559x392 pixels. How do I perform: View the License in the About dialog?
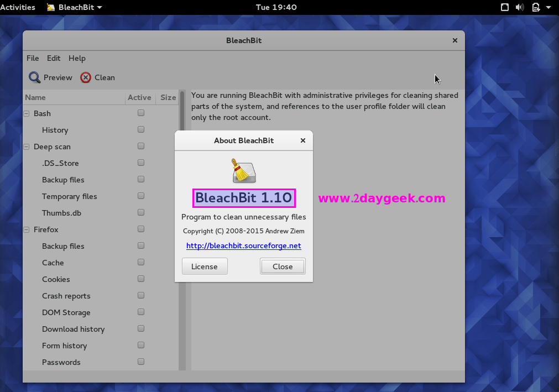click(205, 266)
